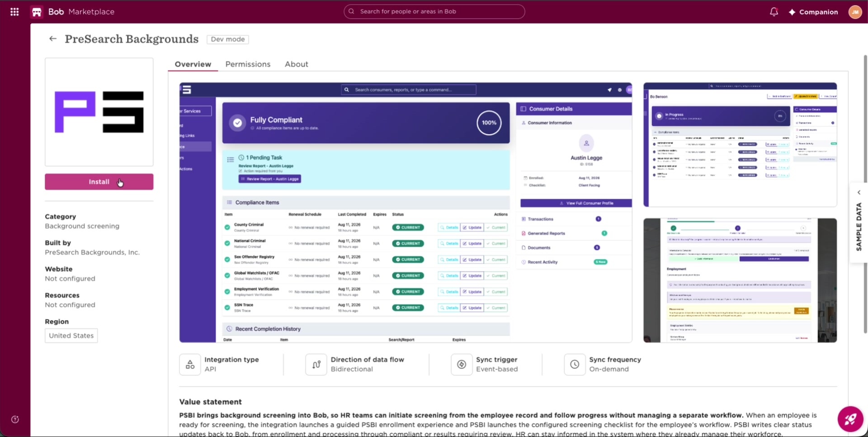This screenshot has width=868, height=437.
Task: Expand the Sample Data side panel
Action: [x=859, y=223]
